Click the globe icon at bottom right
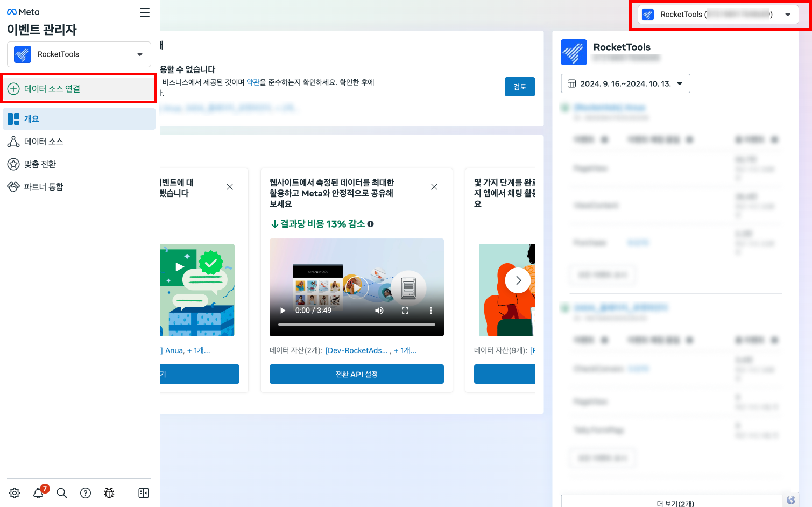Image resolution: width=812 pixels, height=507 pixels. point(791,500)
